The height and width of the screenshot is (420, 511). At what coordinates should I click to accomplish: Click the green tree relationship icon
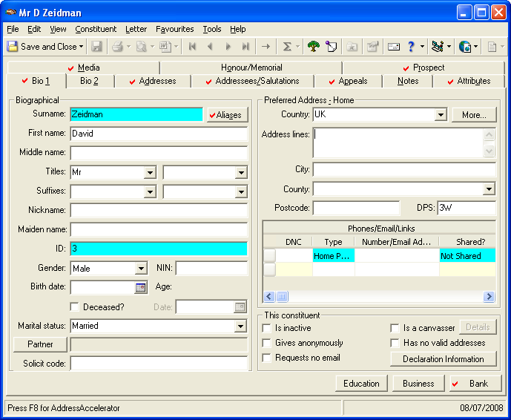click(x=313, y=47)
